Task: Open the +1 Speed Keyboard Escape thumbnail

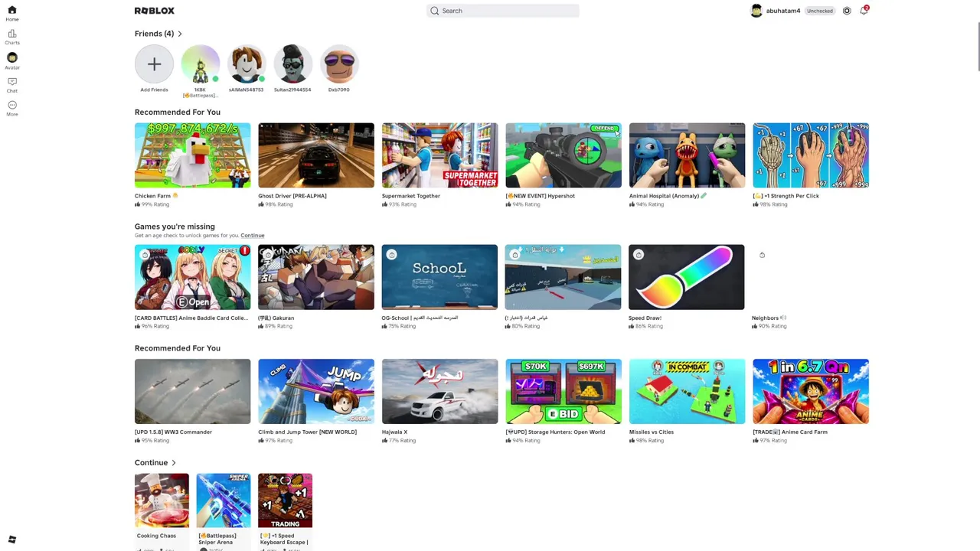Action: (x=285, y=500)
